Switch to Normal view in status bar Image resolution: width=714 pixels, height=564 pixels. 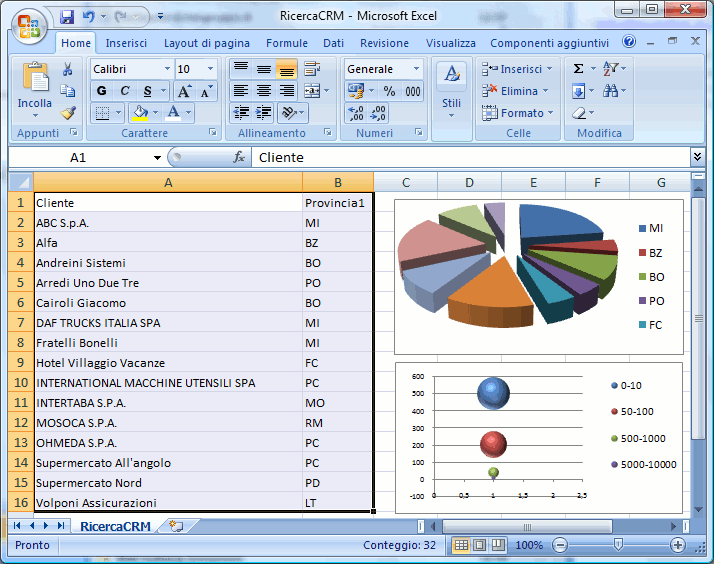[461, 545]
